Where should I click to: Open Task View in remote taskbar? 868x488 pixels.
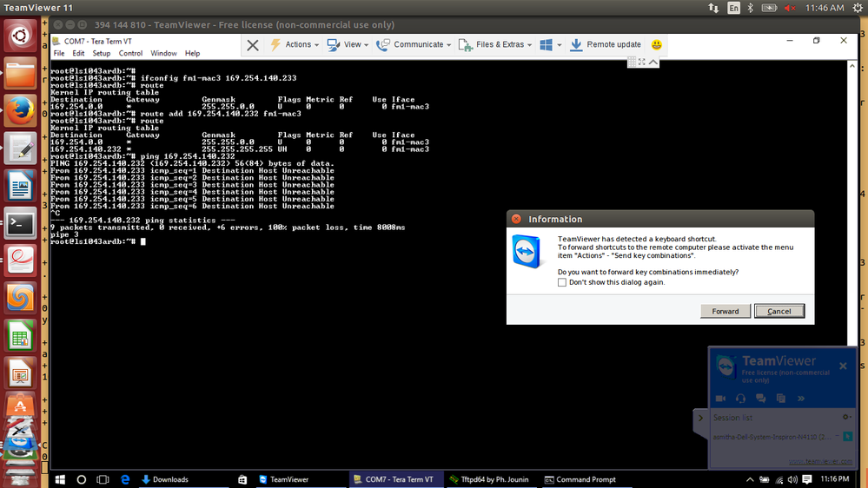tap(103, 479)
